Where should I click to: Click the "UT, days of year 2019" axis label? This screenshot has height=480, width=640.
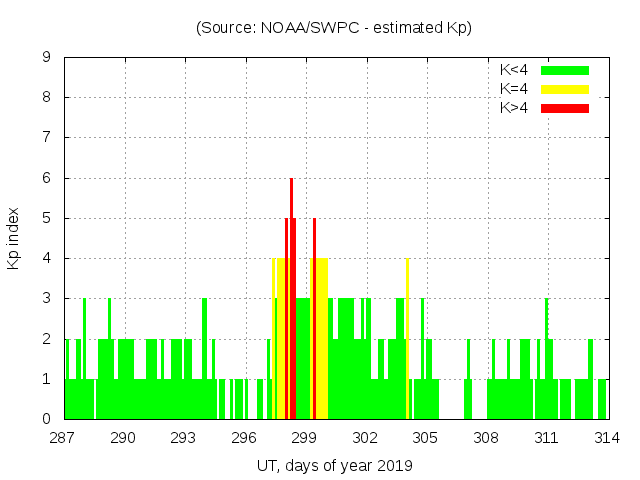click(x=334, y=465)
